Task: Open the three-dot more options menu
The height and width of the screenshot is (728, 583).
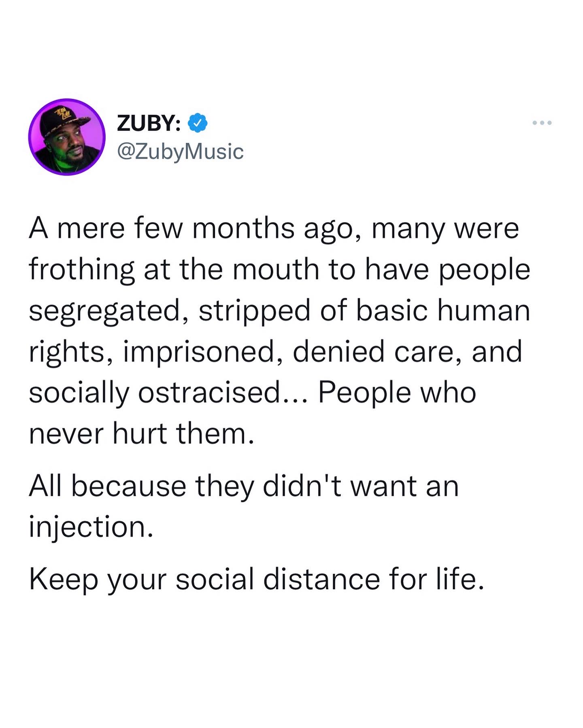Action: point(542,123)
